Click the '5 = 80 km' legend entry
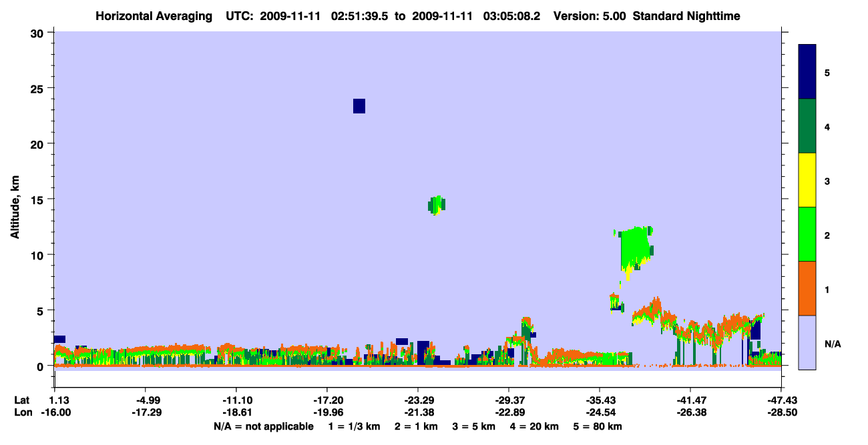868x445 pixels. tap(598, 426)
